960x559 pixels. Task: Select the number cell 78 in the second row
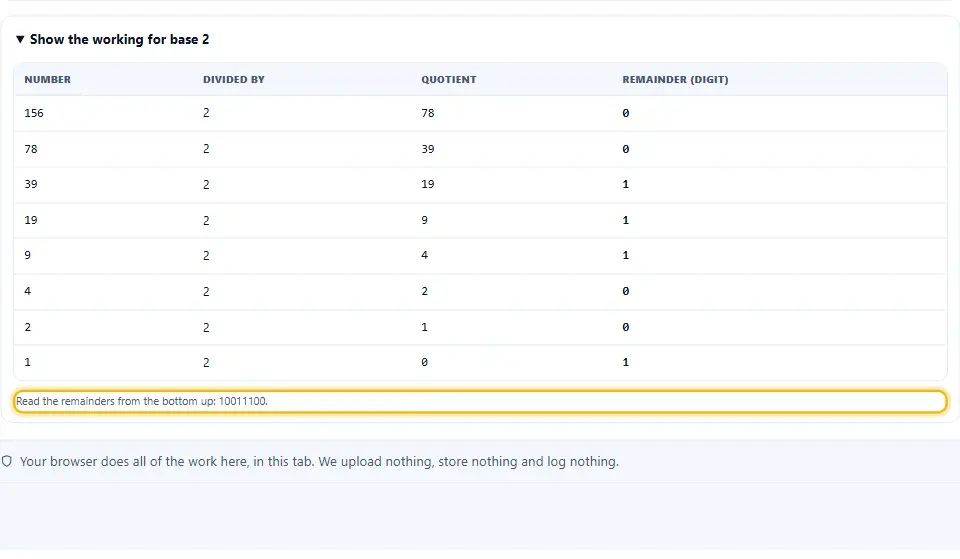point(31,149)
